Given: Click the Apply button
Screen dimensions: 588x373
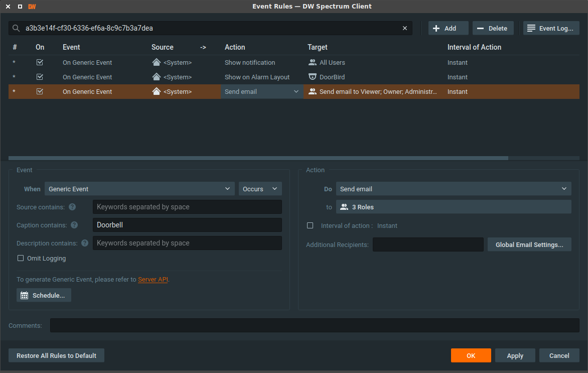Looking at the screenshot, I should [x=515, y=356].
